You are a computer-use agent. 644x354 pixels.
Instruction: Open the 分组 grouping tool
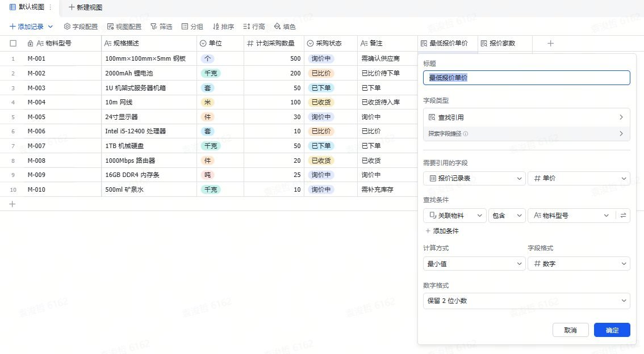pyautogui.click(x=192, y=27)
